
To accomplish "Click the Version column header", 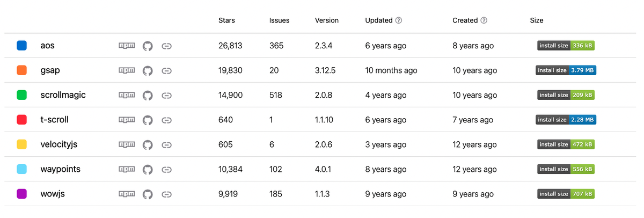I will click(327, 20).
